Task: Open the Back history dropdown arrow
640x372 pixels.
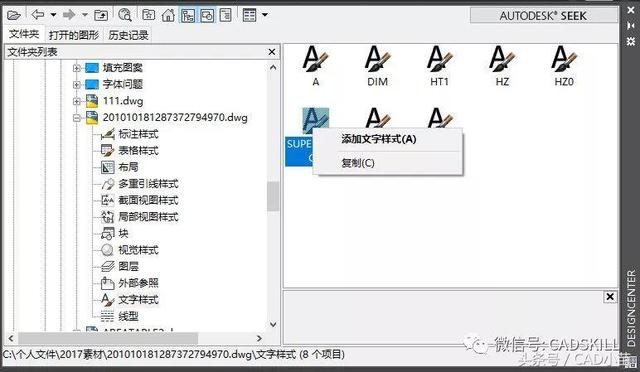Action: click(53, 15)
